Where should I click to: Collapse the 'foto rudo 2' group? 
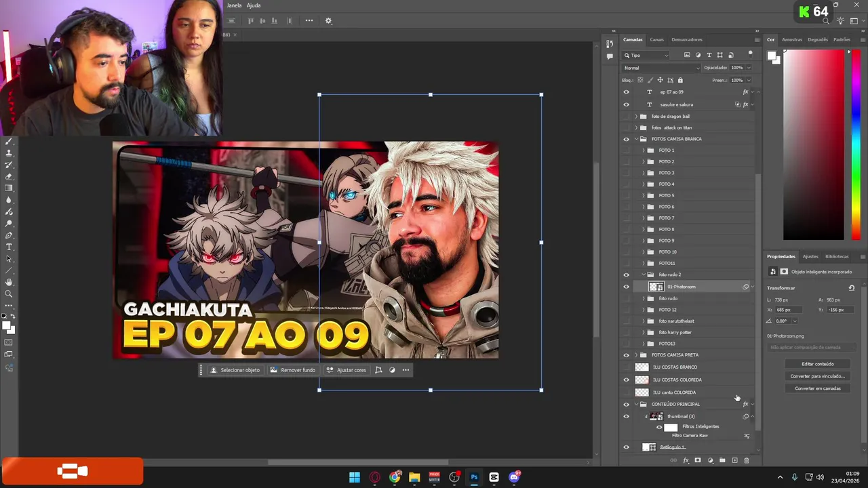tap(644, 274)
